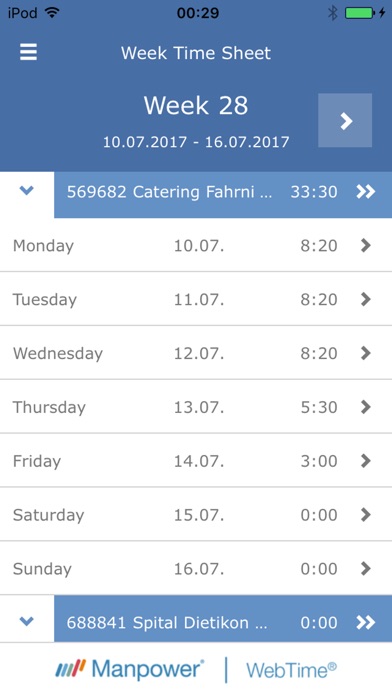392x696 pixels.
Task: Open Sunday entry chevron arrow
Action: (x=366, y=569)
